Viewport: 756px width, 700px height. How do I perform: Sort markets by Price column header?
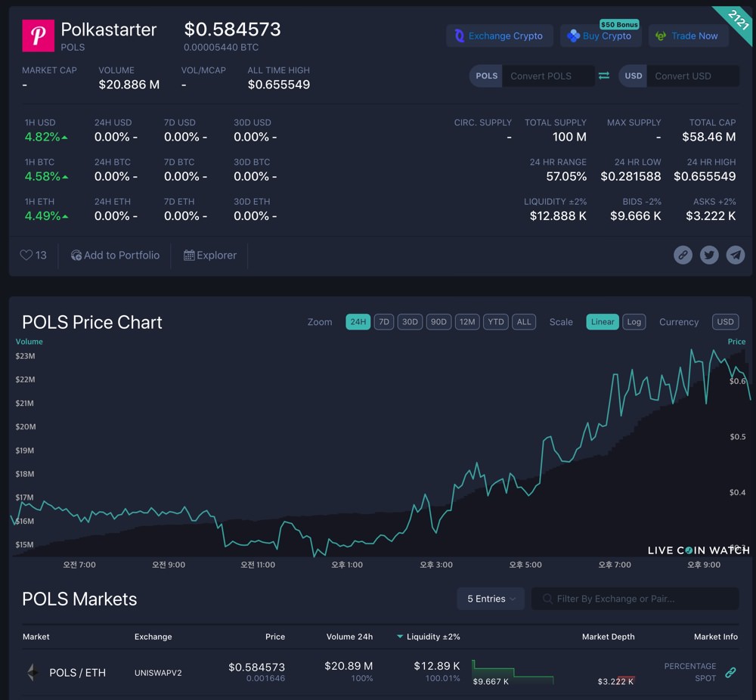[275, 637]
